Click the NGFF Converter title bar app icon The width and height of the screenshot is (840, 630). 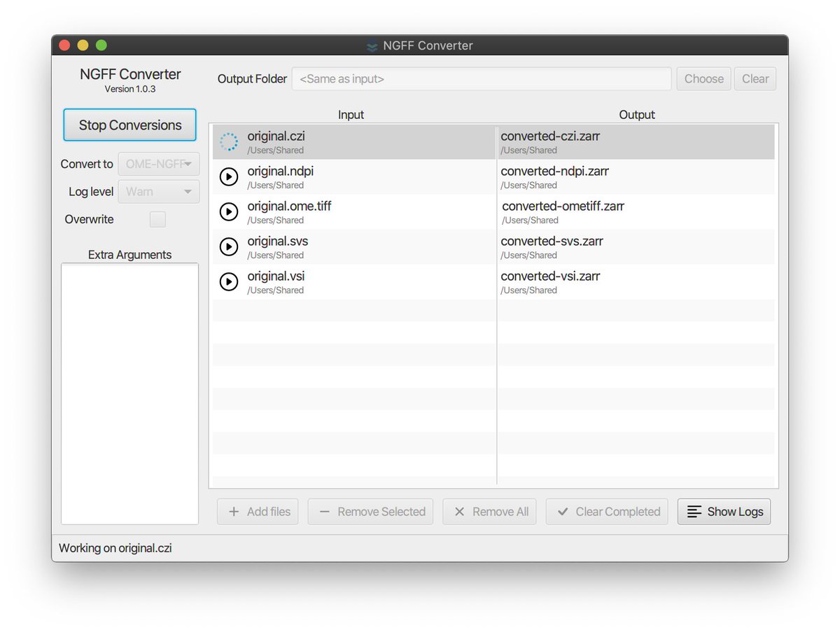372,46
